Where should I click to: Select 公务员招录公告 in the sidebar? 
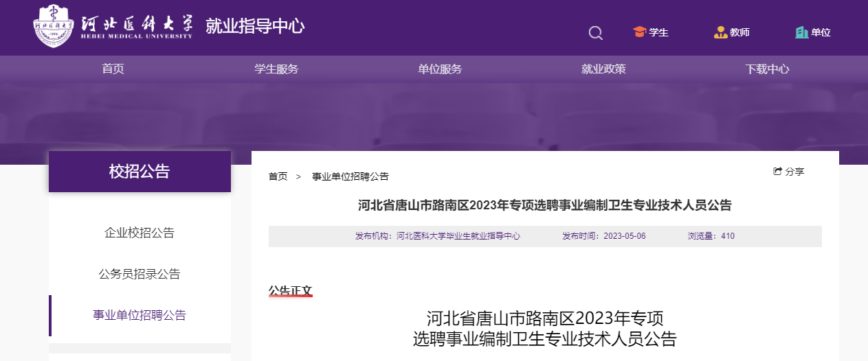point(140,274)
